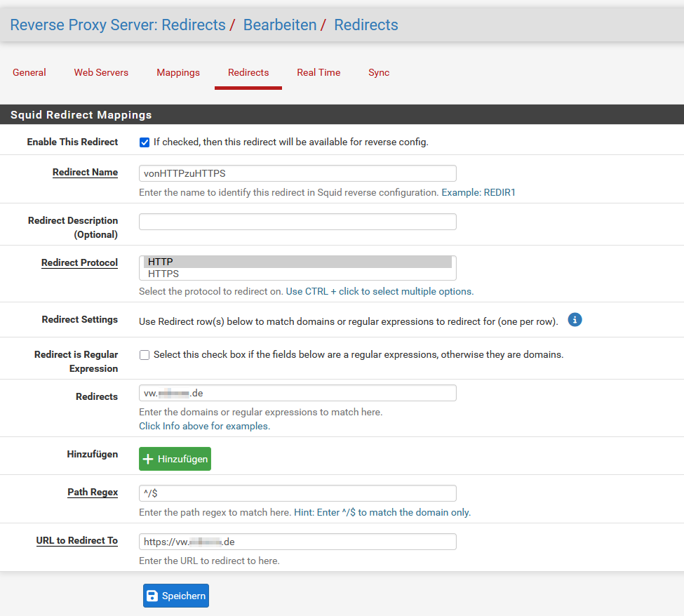Click into the Redirect Description field
This screenshot has width=684, height=616.
(x=297, y=222)
